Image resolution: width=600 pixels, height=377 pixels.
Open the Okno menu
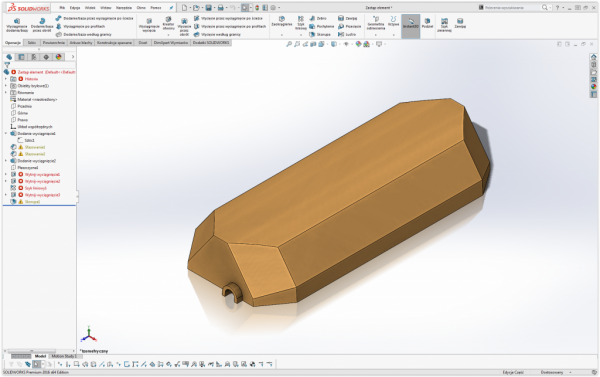pos(141,8)
